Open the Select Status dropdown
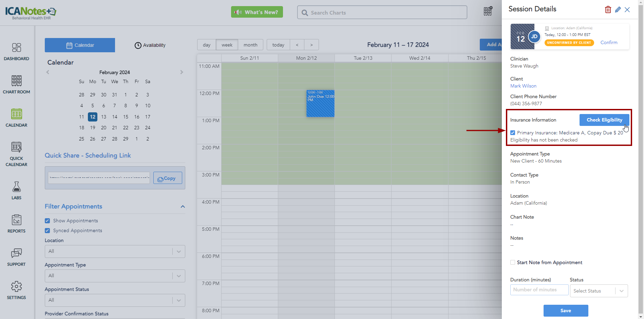This screenshot has height=319, width=644. click(599, 291)
